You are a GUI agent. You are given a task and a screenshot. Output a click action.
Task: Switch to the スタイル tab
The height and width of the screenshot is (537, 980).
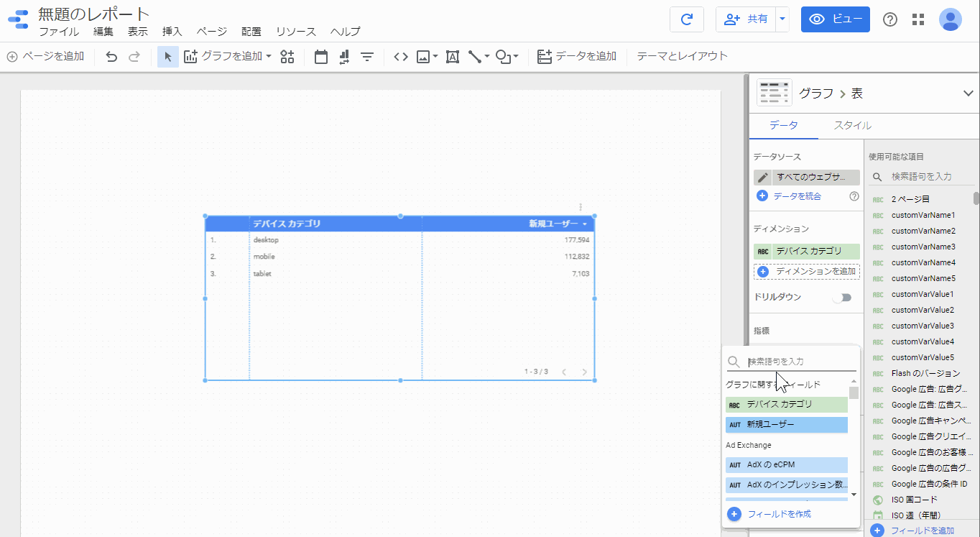(853, 125)
